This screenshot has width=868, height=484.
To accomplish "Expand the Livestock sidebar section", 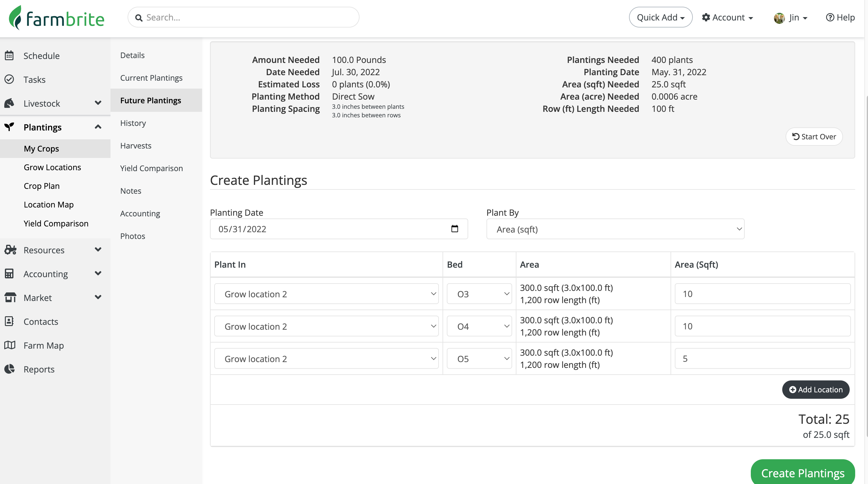I will (x=98, y=103).
